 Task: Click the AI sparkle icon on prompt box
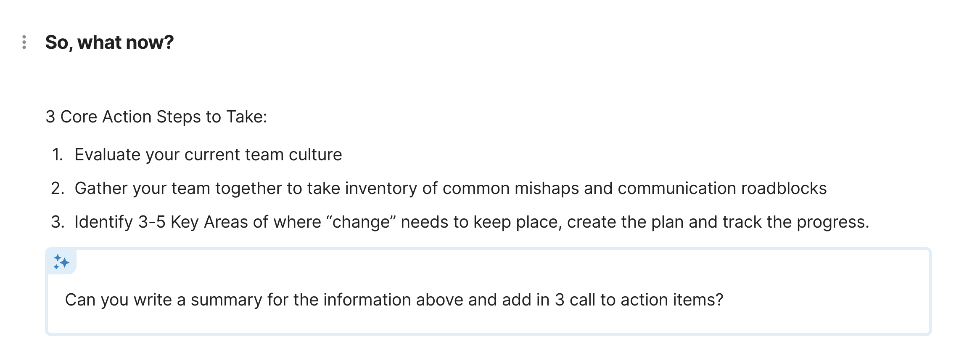[x=61, y=262]
